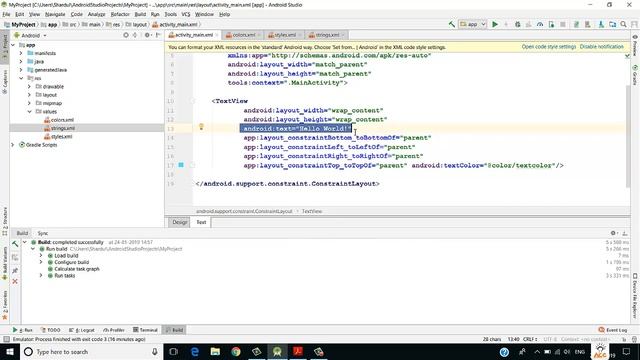This screenshot has width=640, height=360.
Task: Collapse the res folder
Action: coord(21,78)
